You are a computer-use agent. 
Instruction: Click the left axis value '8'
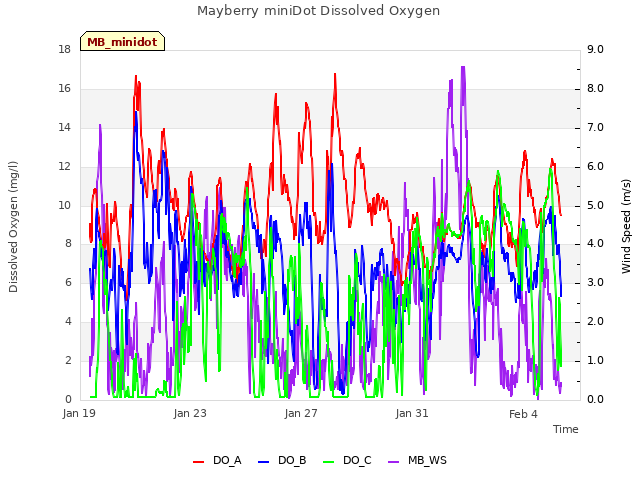68,244
